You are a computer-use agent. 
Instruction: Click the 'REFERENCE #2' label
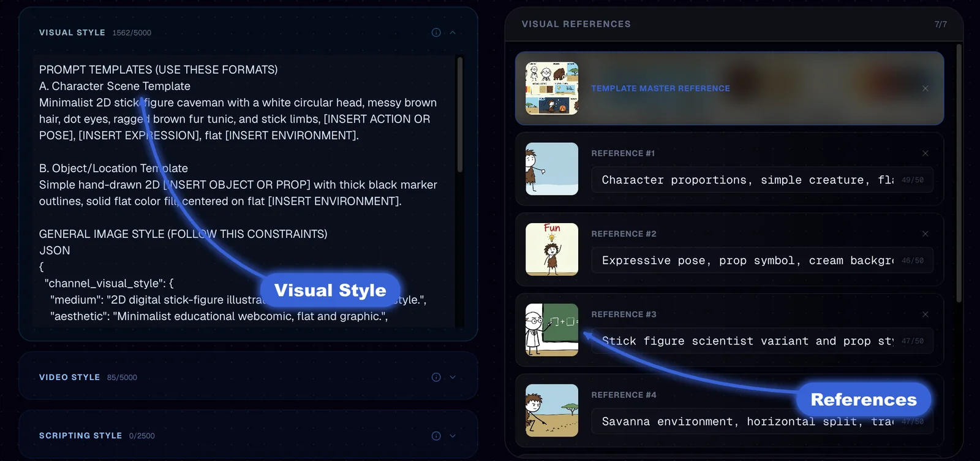[x=624, y=234]
